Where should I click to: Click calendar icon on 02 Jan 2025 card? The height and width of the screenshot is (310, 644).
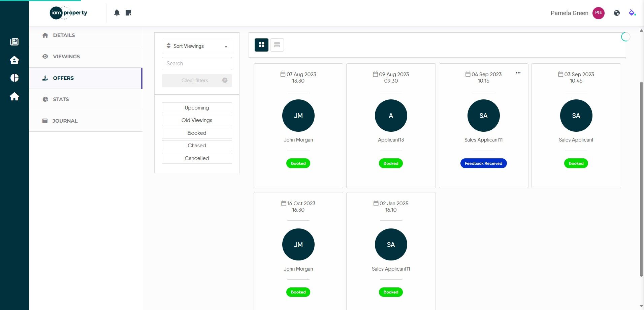click(376, 203)
